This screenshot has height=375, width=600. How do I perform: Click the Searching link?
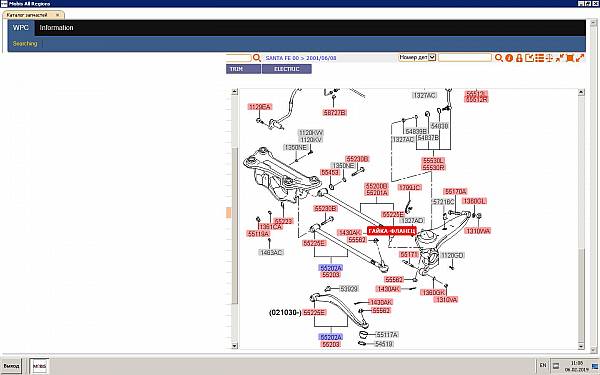(x=25, y=44)
